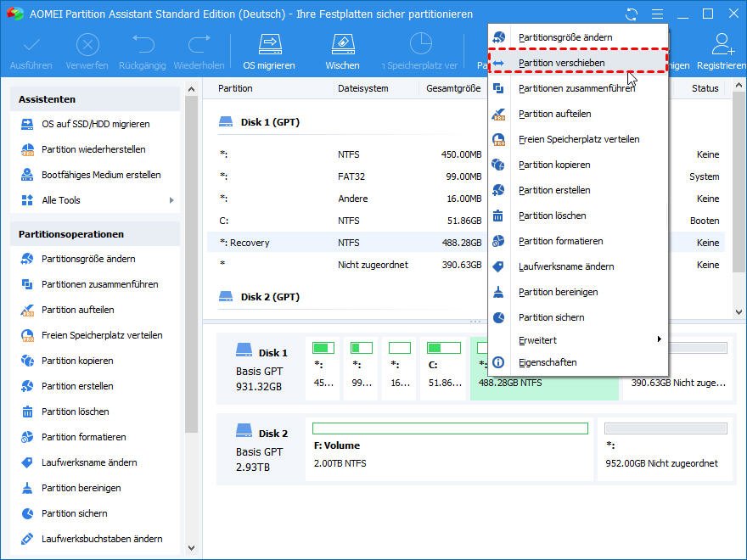Select Partition bereinigen in context menu
The height and width of the screenshot is (560, 747).
tap(578, 292)
